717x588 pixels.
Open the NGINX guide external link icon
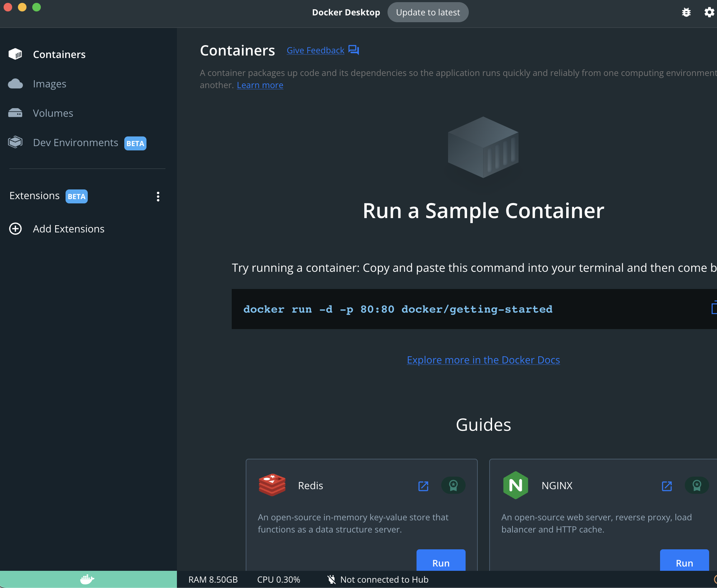point(667,486)
